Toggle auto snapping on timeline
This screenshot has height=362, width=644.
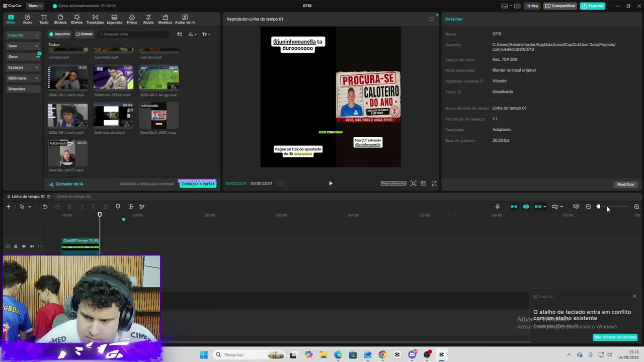point(526,207)
